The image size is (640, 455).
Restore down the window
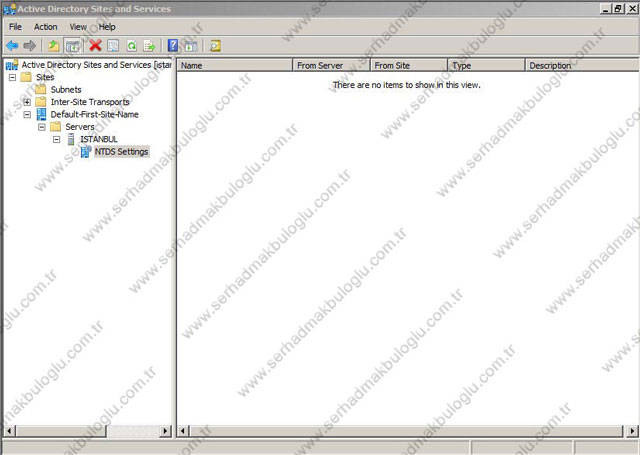coord(618,8)
